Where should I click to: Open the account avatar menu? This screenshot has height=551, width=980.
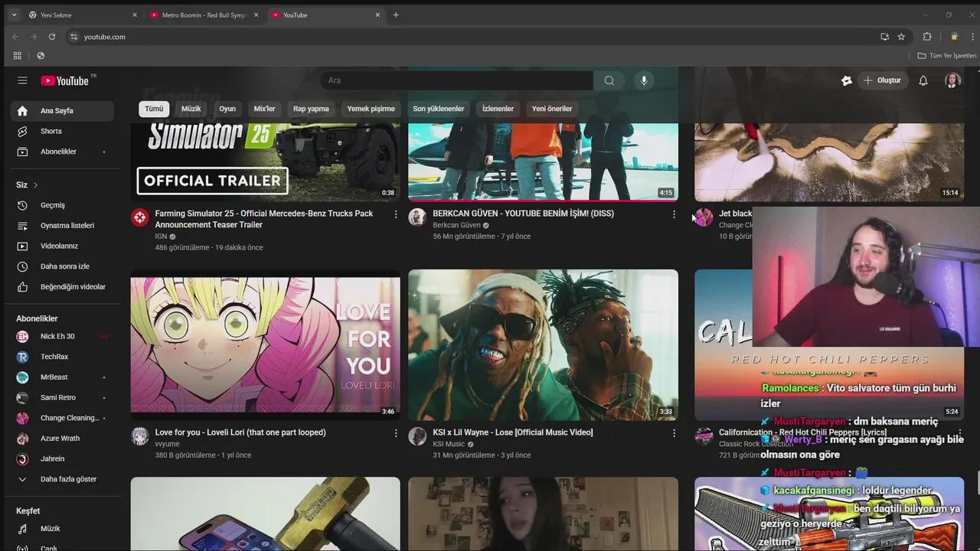(x=952, y=80)
